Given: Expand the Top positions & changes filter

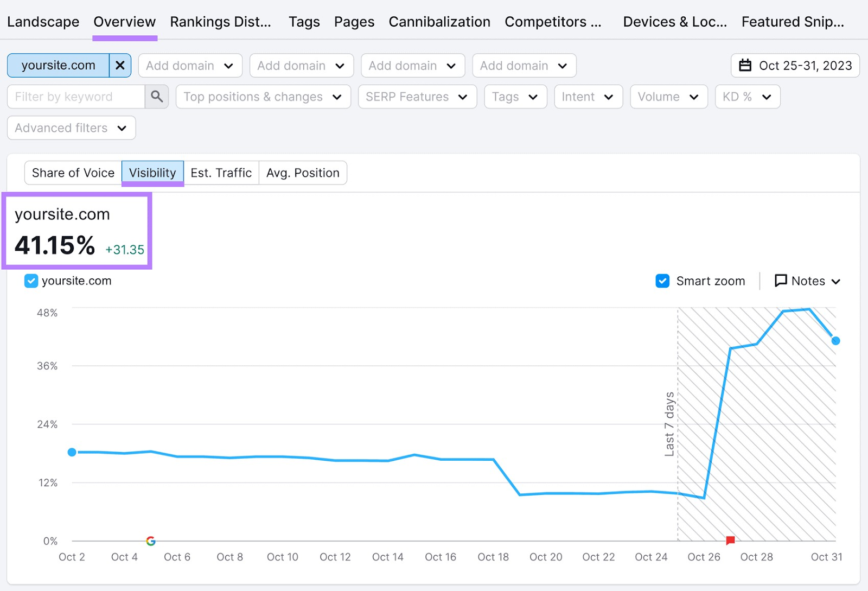Looking at the screenshot, I should click(263, 97).
